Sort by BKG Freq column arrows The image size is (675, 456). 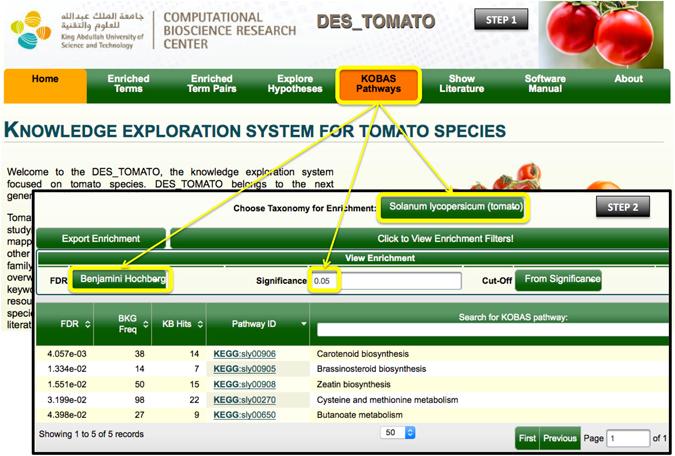(146, 324)
